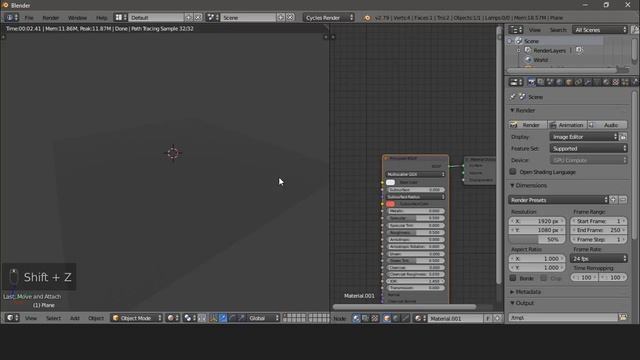
Task: Open the Global transform orientation dropdown
Action: click(263, 318)
